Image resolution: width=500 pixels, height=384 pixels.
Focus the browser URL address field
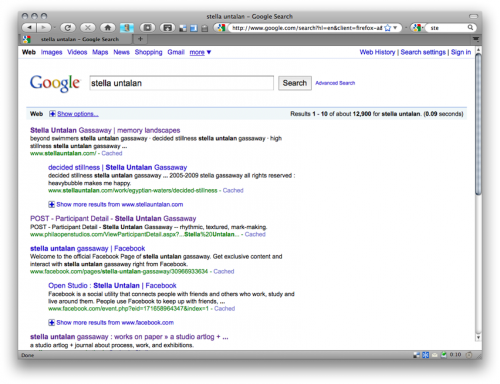(307, 28)
